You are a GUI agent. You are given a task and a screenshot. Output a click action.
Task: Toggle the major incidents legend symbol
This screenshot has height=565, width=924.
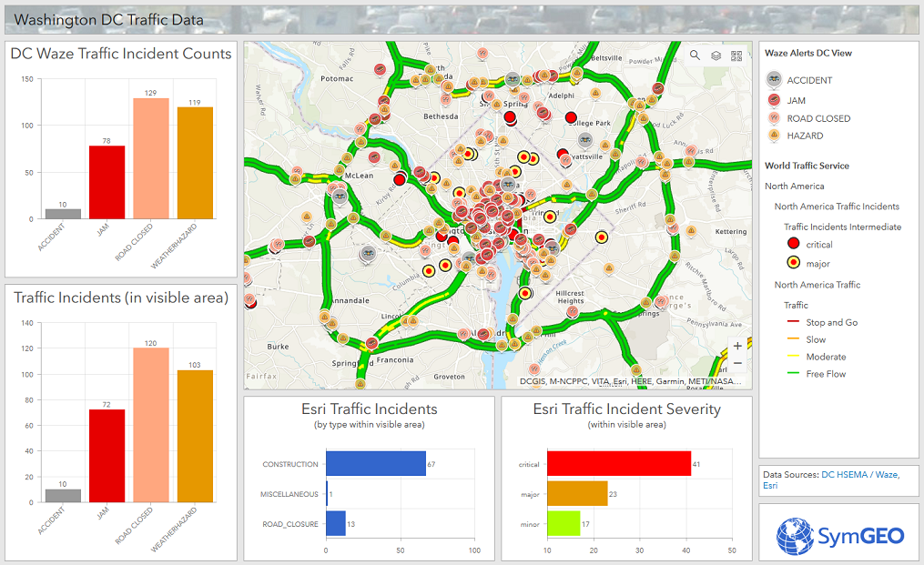click(792, 261)
